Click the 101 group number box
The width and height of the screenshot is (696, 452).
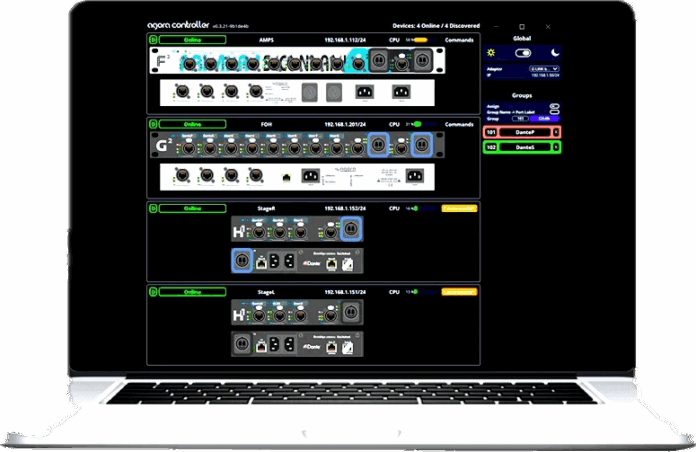[x=491, y=132]
